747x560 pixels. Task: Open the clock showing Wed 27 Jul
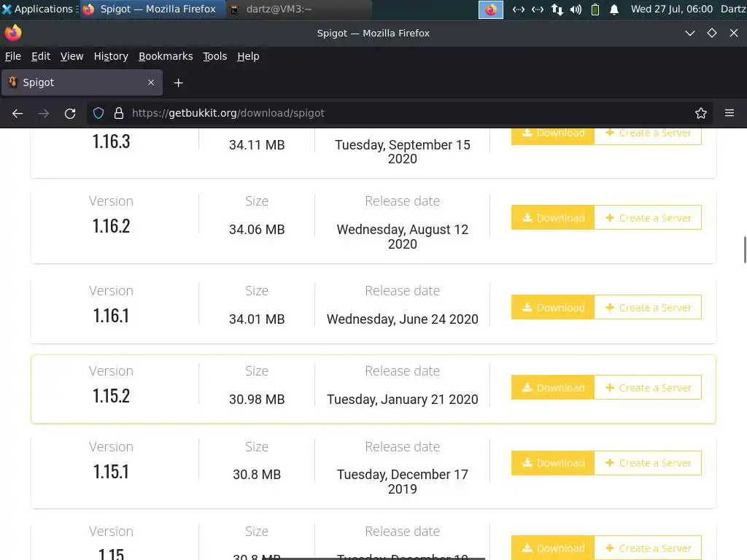(x=672, y=9)
